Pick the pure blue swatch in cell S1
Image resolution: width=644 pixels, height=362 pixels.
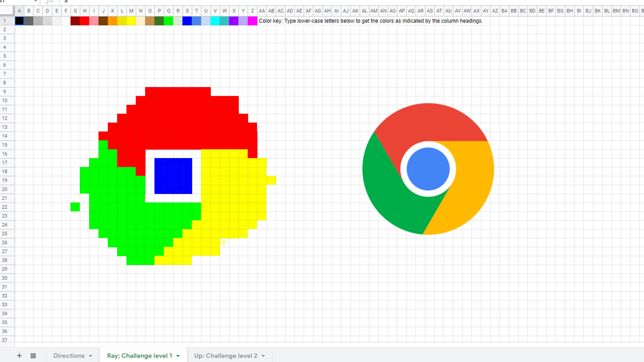[x=187, y=21]
